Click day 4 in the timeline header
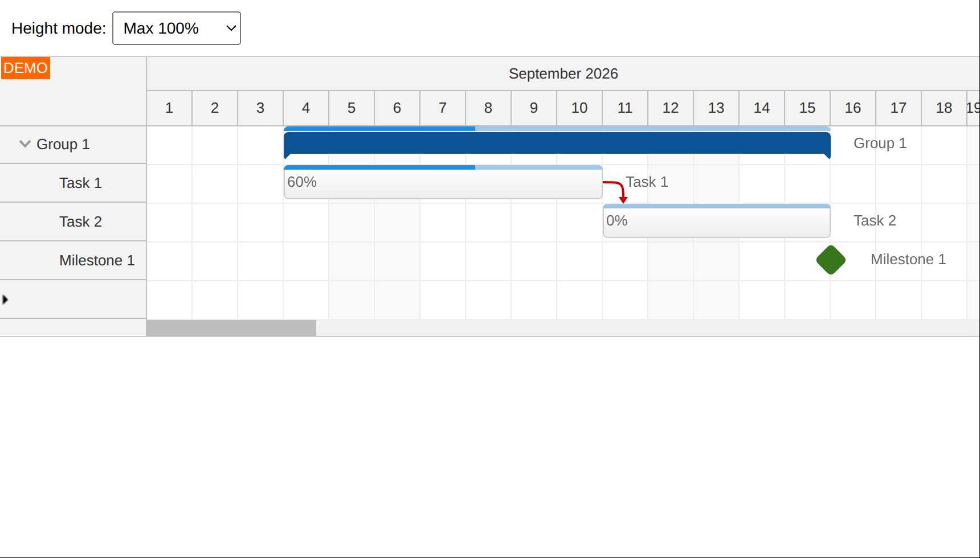980x558 pixels. point(306,108)
